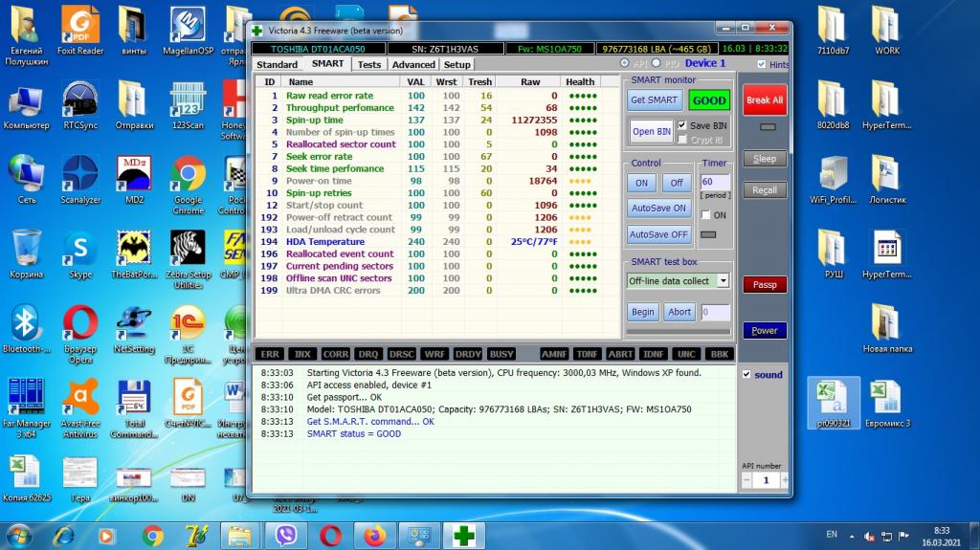Open Google Chrome desktop shortcut
980x550 pixels.
click(188, 185)
